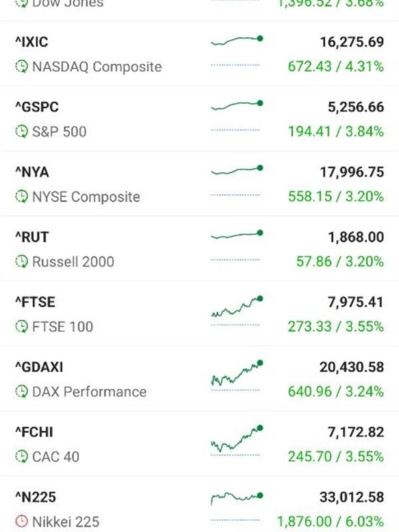
Task: Tap the clock icon beside NYSE Composite
Action: coord(22,197)
